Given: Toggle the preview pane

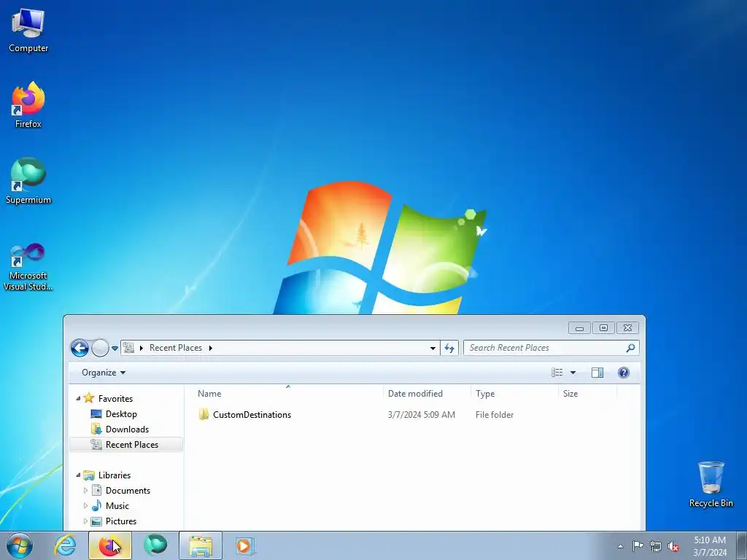Looking at the screenshot, I should (597, 373).
